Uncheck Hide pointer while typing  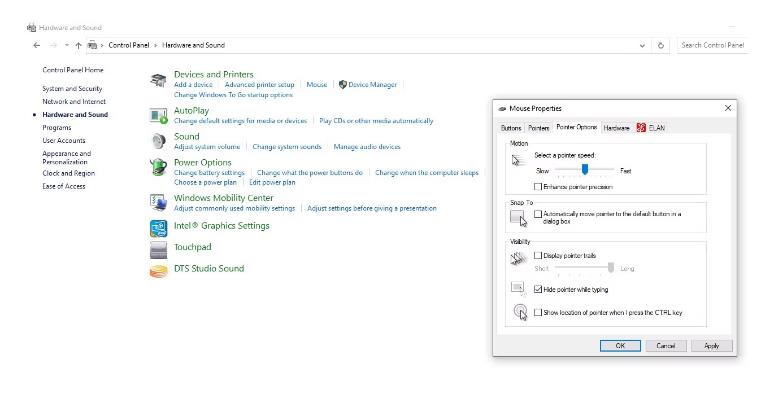pyautogui.click(x=538, y=289)
